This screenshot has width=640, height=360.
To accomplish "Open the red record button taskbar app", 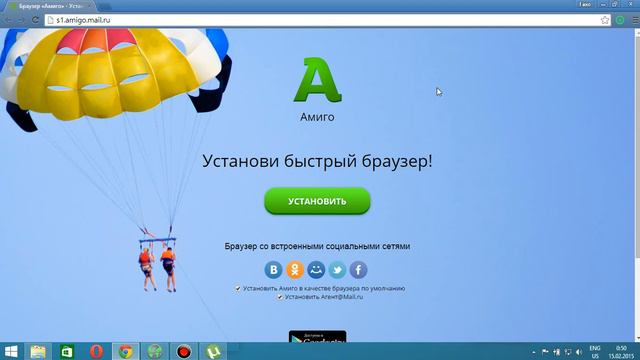I will (x=184, y=351).
